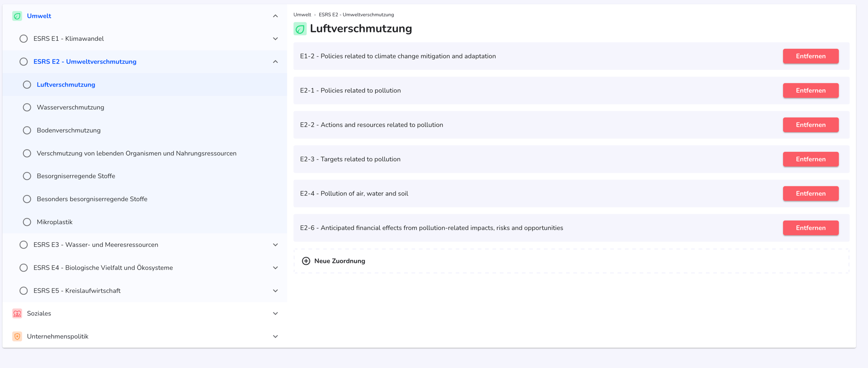Screen dimensions: 868x368
Task: Remove E2-6 Anticipated financial effects mapping
Action: click(810, 228)
